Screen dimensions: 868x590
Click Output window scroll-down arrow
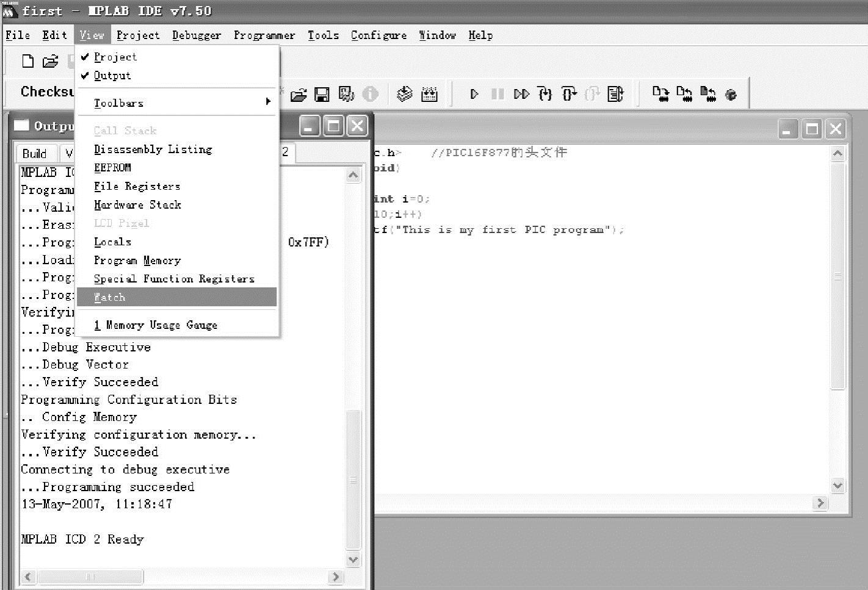coord(353,559)
